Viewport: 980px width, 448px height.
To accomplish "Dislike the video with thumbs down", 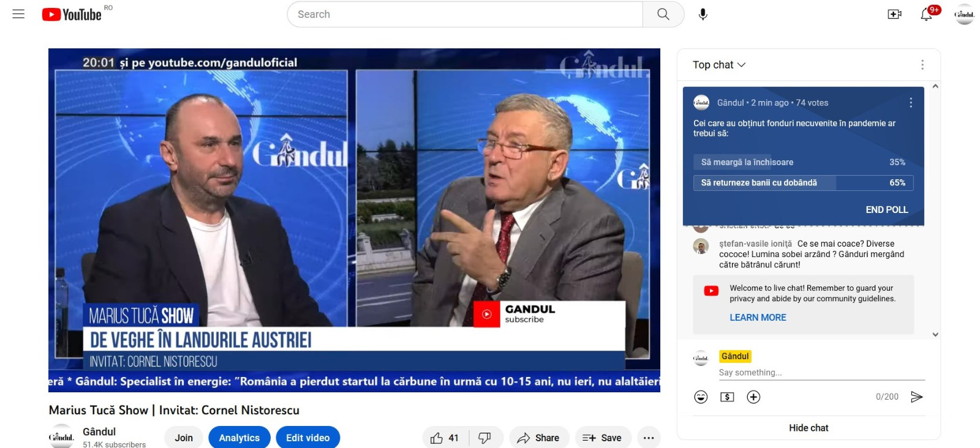I will (x=484, y=438).
